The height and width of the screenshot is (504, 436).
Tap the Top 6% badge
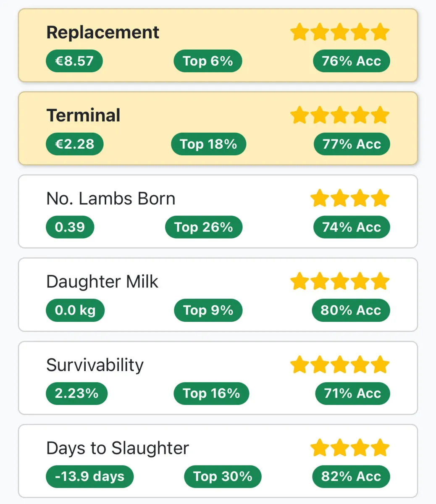point(208,61)
